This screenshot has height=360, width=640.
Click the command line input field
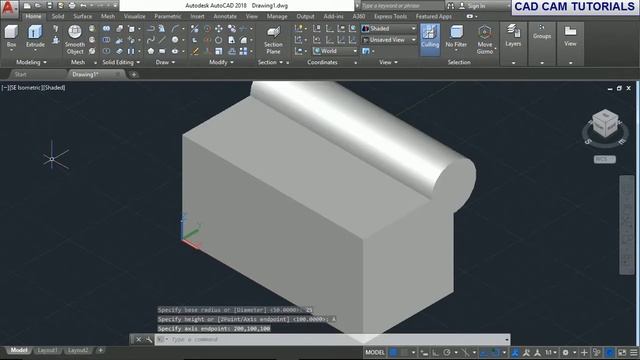(x=332, y=339)
